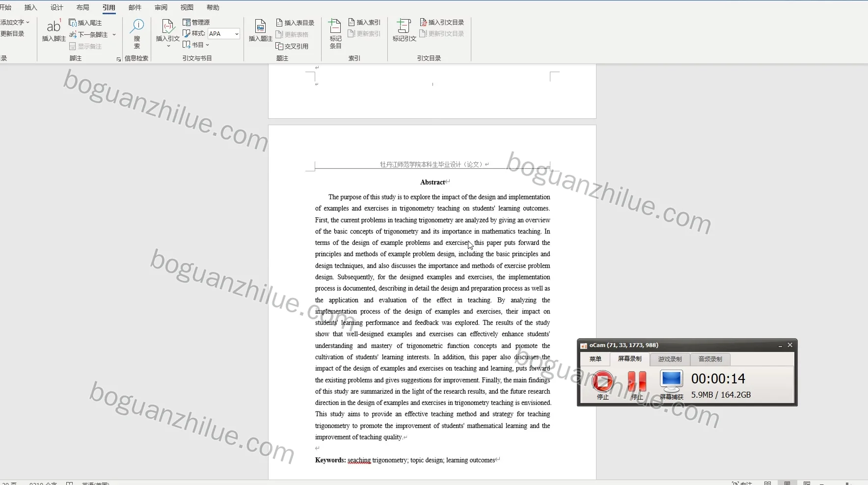Switch to the References ribbon tab
Screen dimensions: 868x485
[x=109, y=7]
